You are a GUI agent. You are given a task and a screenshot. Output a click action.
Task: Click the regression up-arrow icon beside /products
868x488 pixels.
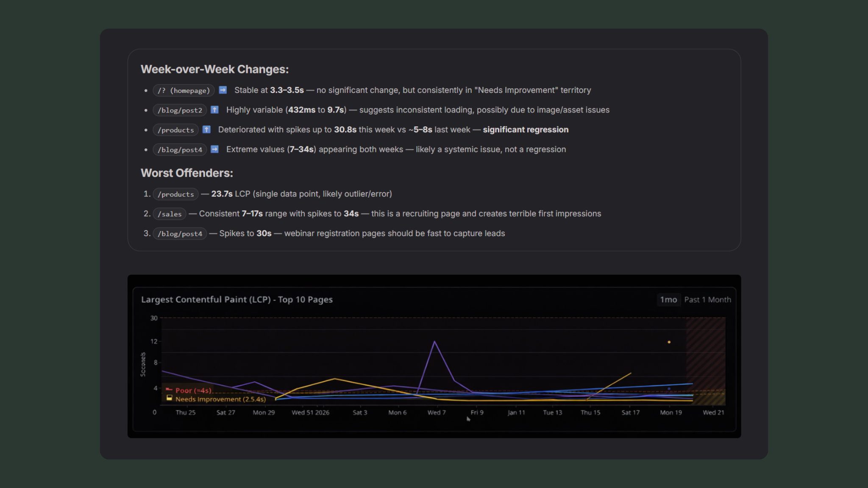(206, 130)
